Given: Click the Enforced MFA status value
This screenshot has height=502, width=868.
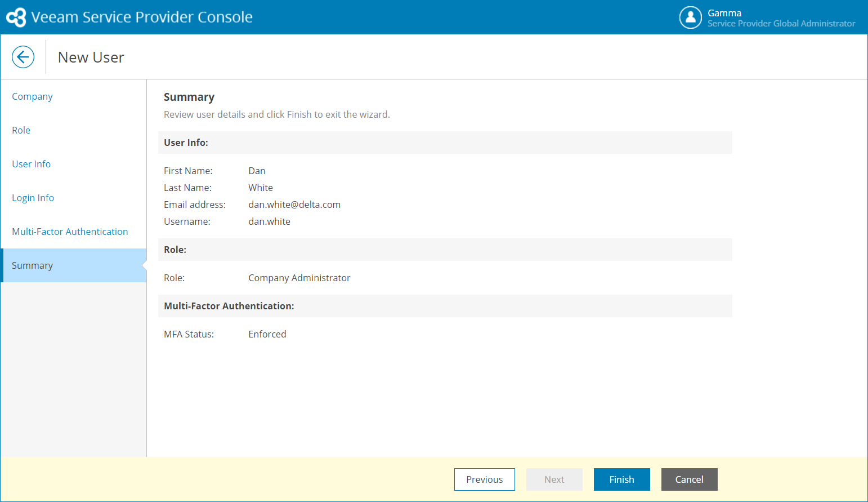Looking at the screenshot, I should point(267,334).
